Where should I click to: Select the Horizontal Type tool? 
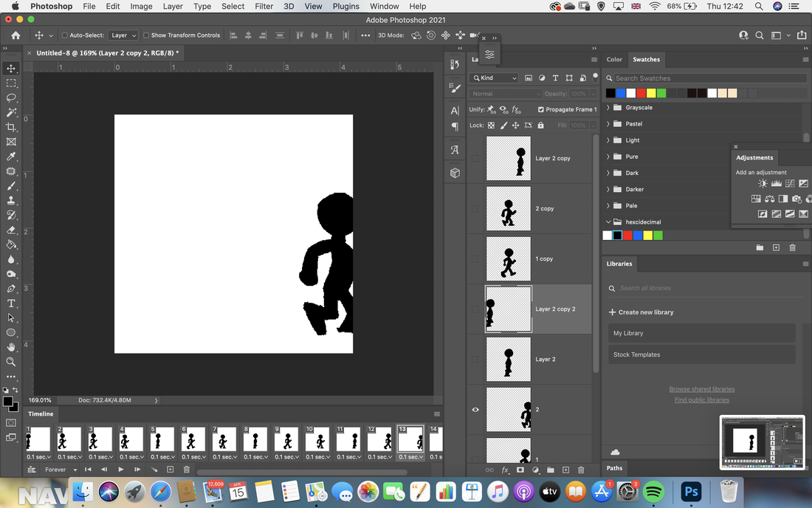11,303
